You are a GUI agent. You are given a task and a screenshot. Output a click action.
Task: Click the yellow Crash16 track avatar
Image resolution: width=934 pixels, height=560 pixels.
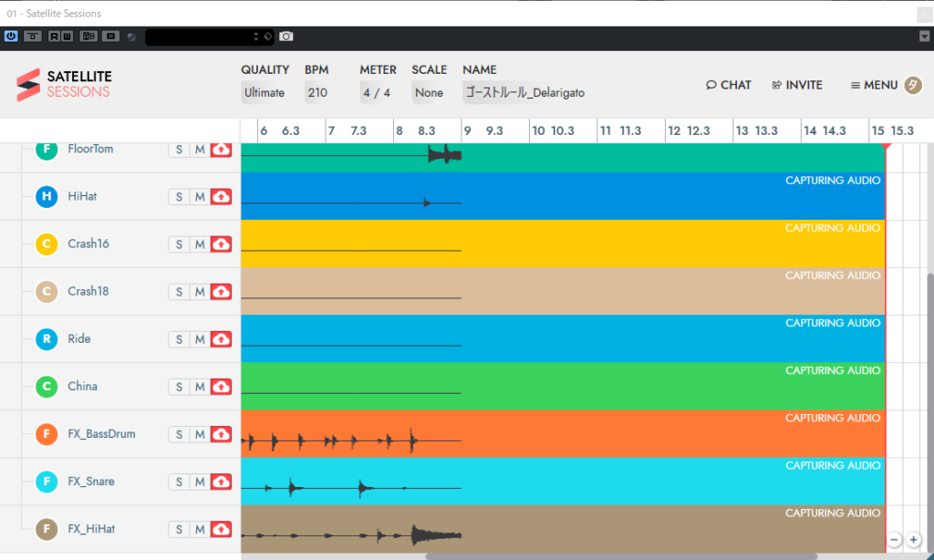(47, 244)
